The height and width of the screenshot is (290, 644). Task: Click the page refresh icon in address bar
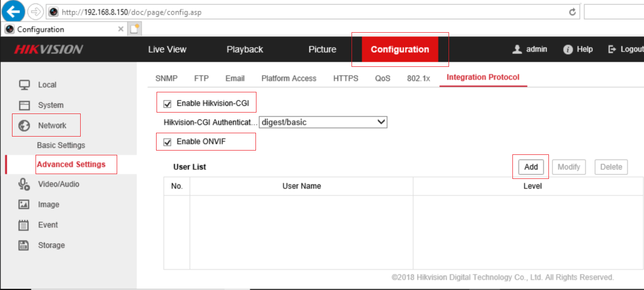[572, 12]
